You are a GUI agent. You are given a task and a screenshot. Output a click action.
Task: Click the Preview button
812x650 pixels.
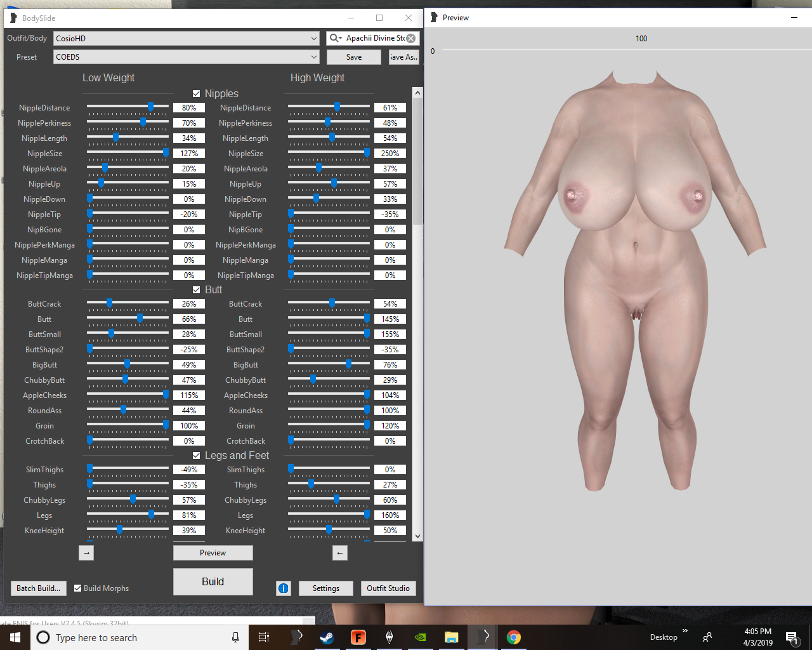pos(213,553)
